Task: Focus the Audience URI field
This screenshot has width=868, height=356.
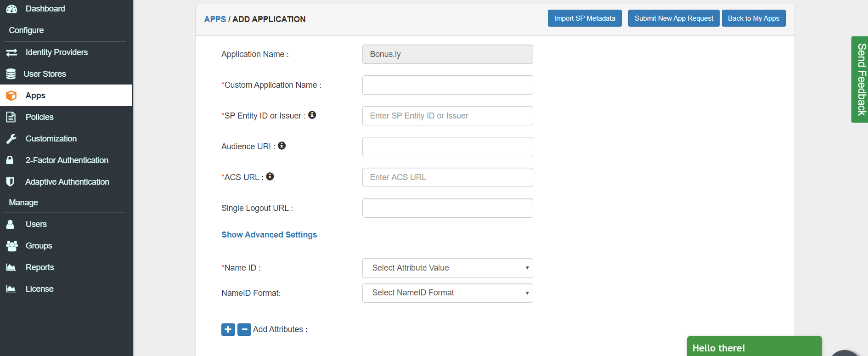Action: click(x=447, y=147)
